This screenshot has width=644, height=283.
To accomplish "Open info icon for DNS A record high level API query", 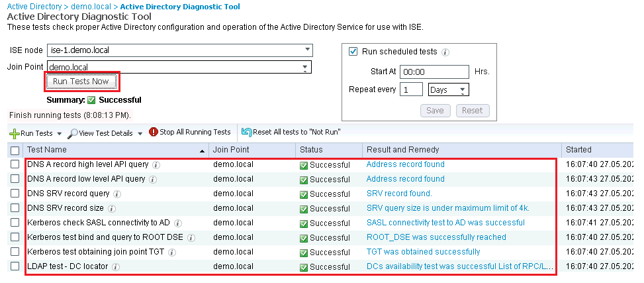I will (156, 165).
